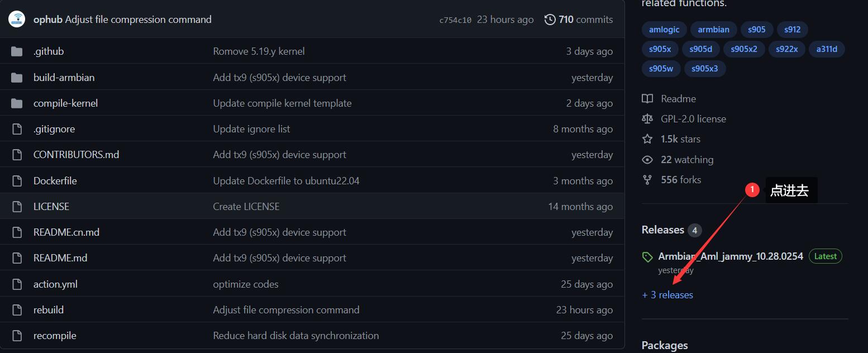This screenshot has height=353, width=868.
Task: Click the Armbian_Aml_jammy_10.28.0254 release link
Action: point(730,256)
